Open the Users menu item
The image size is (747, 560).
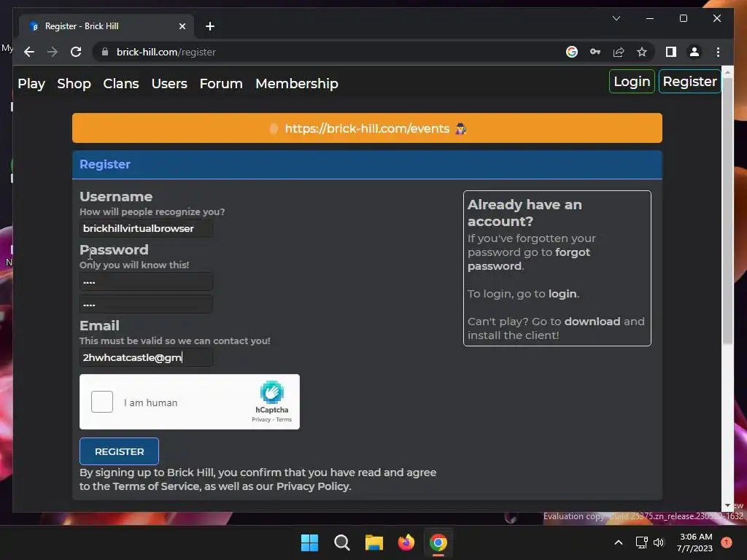click(169, 84)
